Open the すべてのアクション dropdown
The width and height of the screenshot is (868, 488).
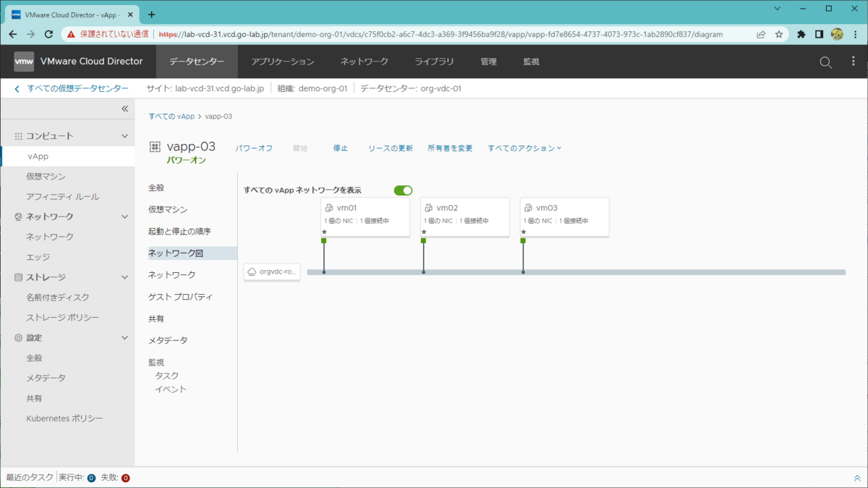[x=524, y=148]
